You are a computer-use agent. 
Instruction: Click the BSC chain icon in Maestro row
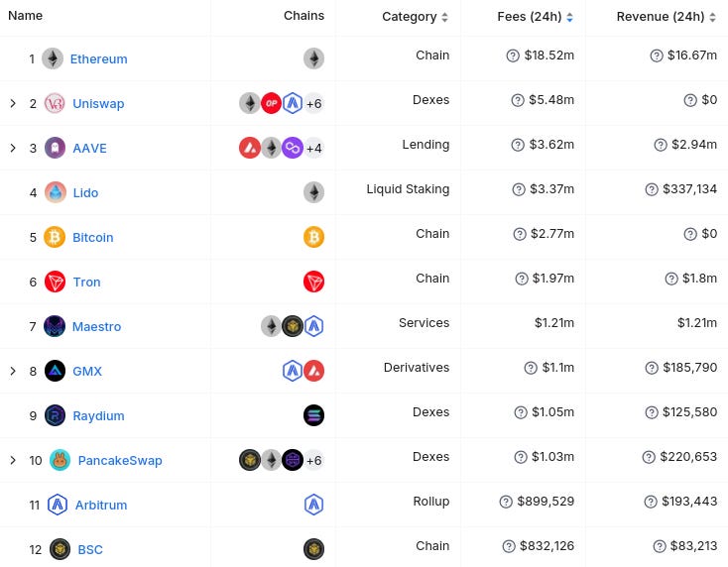tap(293, 326)
